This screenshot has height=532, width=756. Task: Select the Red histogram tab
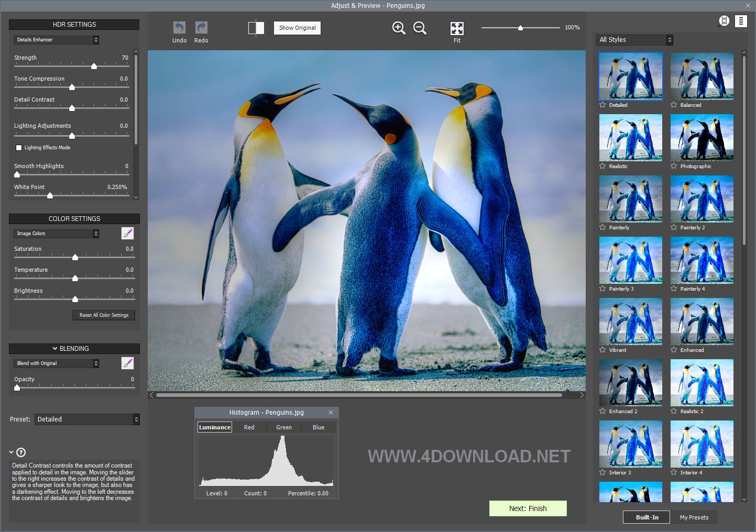pyautogui.click(x=249, y=427)
